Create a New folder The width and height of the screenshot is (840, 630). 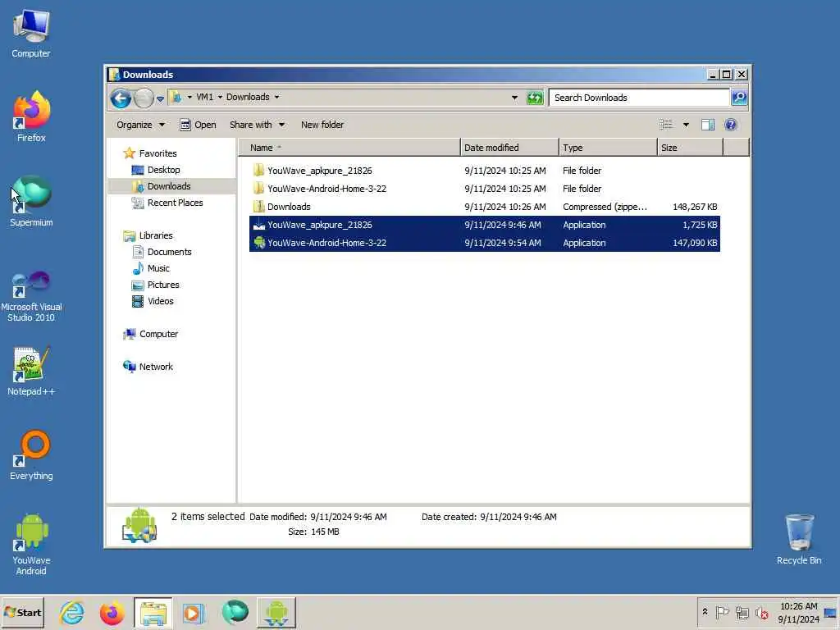pos(322,125)
